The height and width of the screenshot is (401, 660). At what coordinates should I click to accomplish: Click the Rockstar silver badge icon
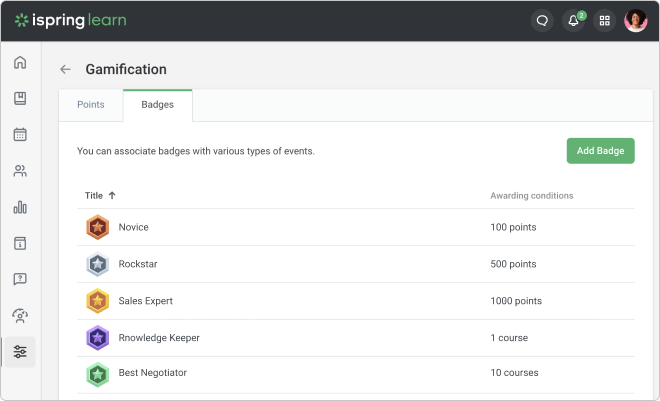coord(98,264)
